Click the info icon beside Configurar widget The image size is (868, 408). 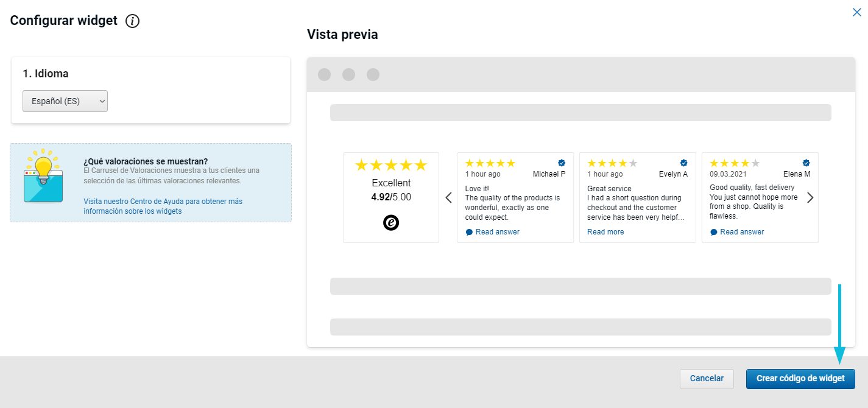132,21
